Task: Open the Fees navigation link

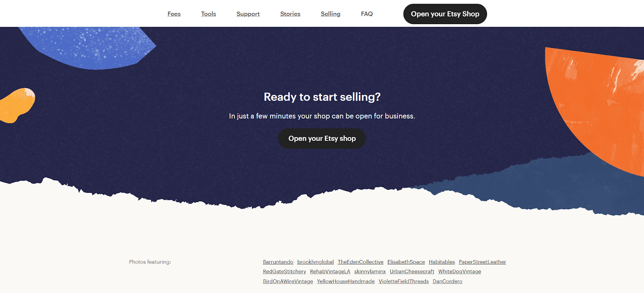Action: click(x=174, y=14)
